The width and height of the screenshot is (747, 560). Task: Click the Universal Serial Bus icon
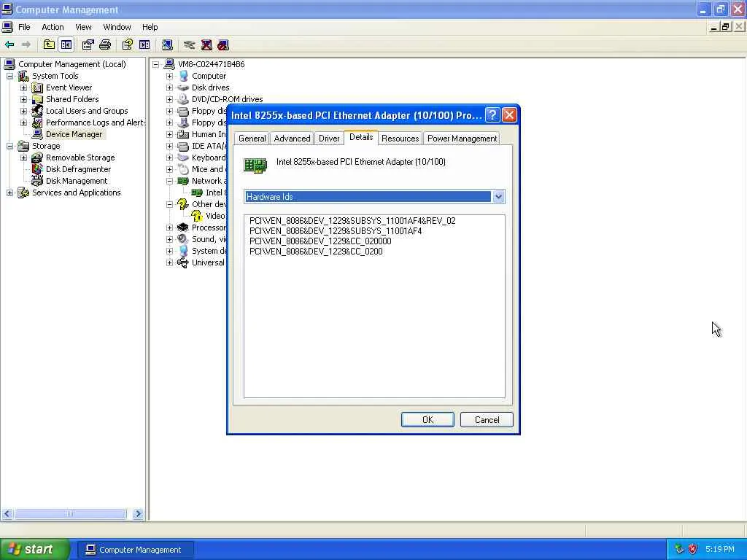tap(182, 262)
